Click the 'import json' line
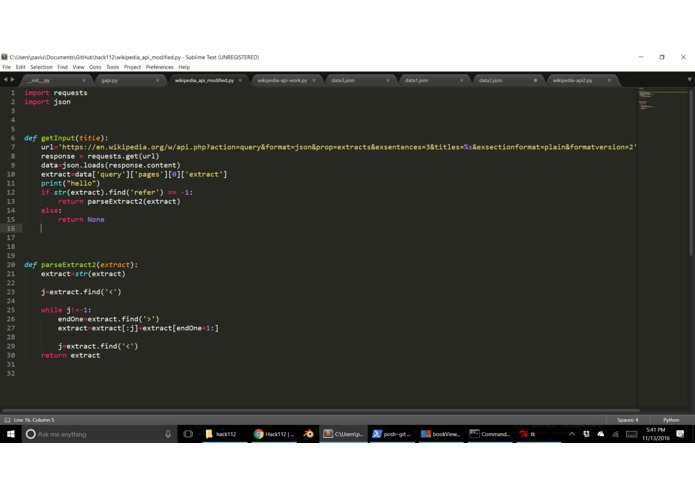 47,102
